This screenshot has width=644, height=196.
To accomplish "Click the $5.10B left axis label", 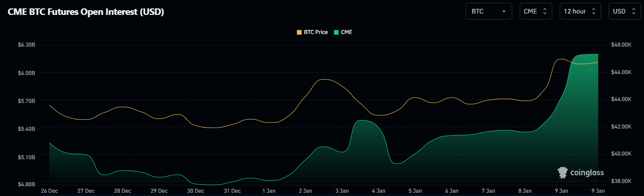I will [27, 157].
